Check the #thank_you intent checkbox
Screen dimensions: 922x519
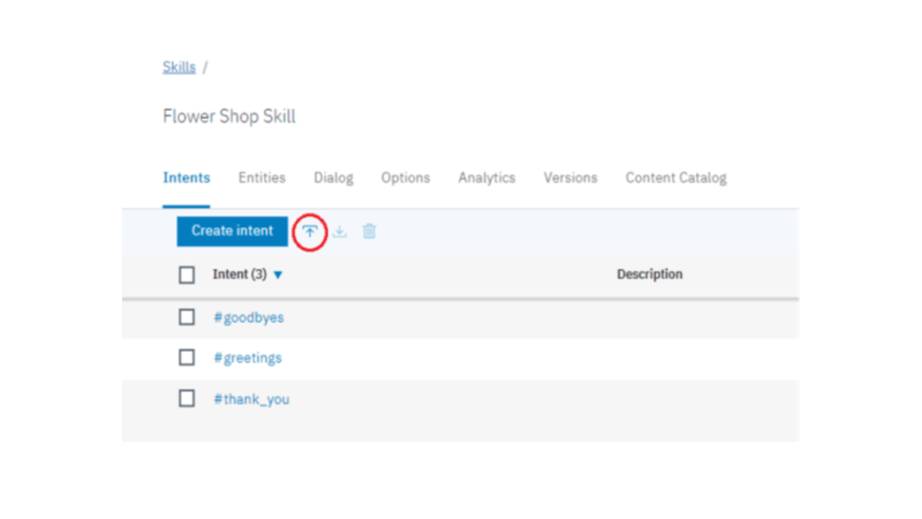pos(187,398)
